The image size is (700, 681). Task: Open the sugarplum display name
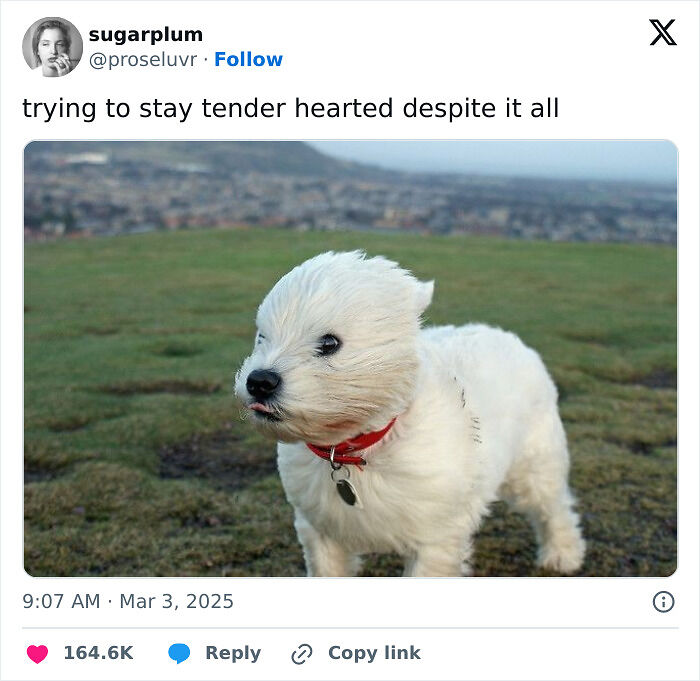pyautogui.click(x=146, y=34)
